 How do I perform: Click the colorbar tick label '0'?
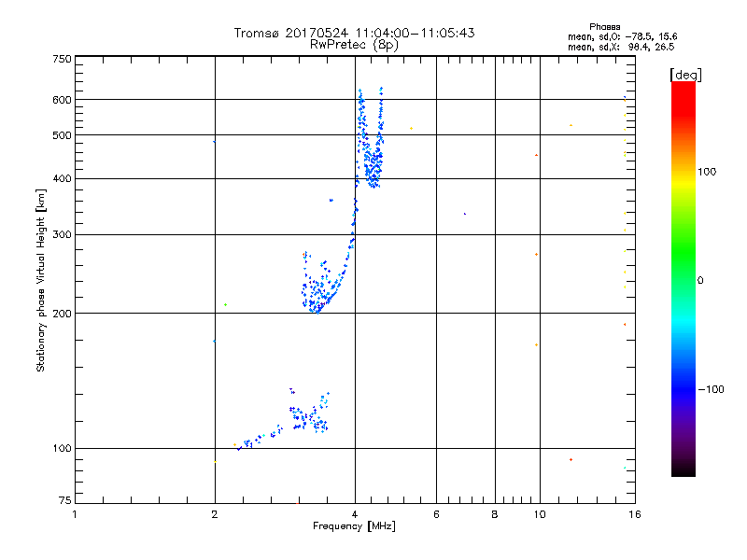click(700, 281)
